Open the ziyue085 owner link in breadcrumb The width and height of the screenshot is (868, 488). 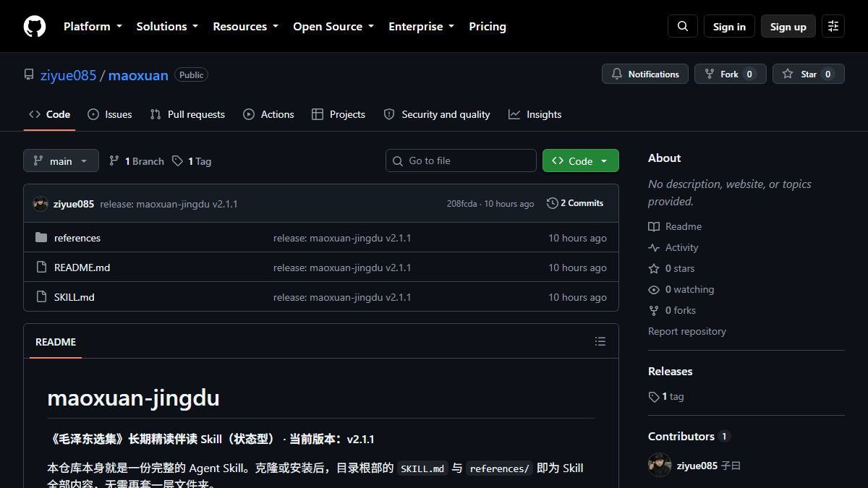69,75
